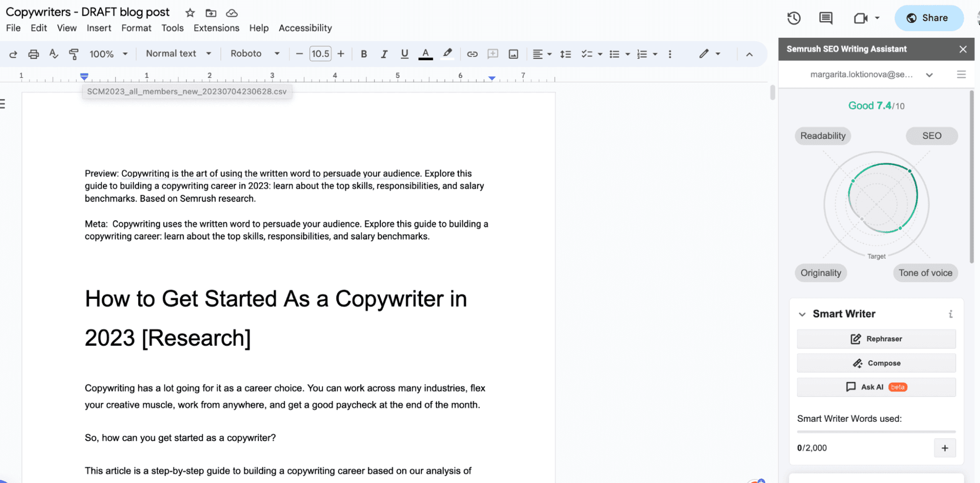This screenshot has height=483, width=980.
Task: Open line and paragraph spacing options
Action: point(566,54)
